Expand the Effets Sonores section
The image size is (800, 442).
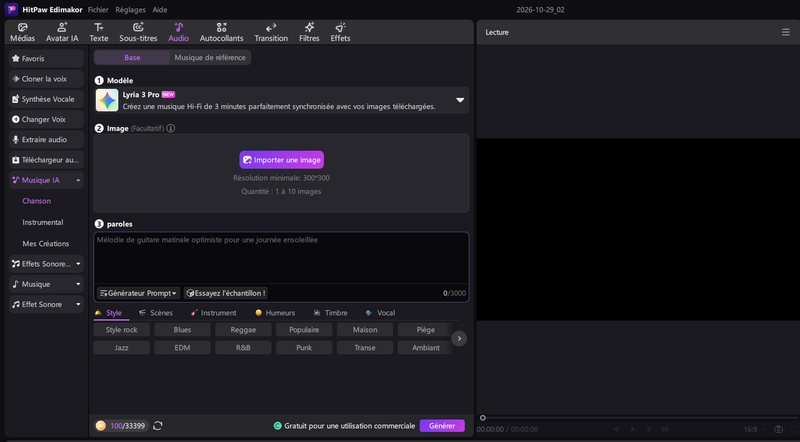click(x=78, y=264)
